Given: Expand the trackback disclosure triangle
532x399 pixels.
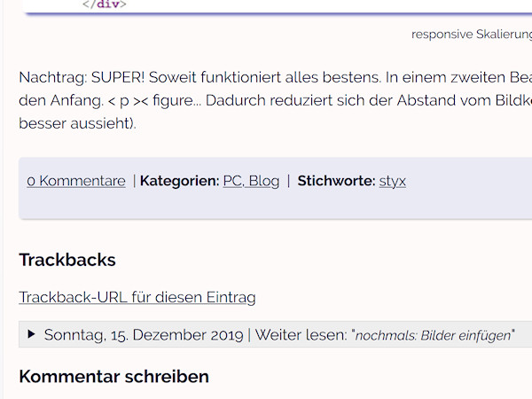Looking at the screenshot, I should (x=31, y=334).
